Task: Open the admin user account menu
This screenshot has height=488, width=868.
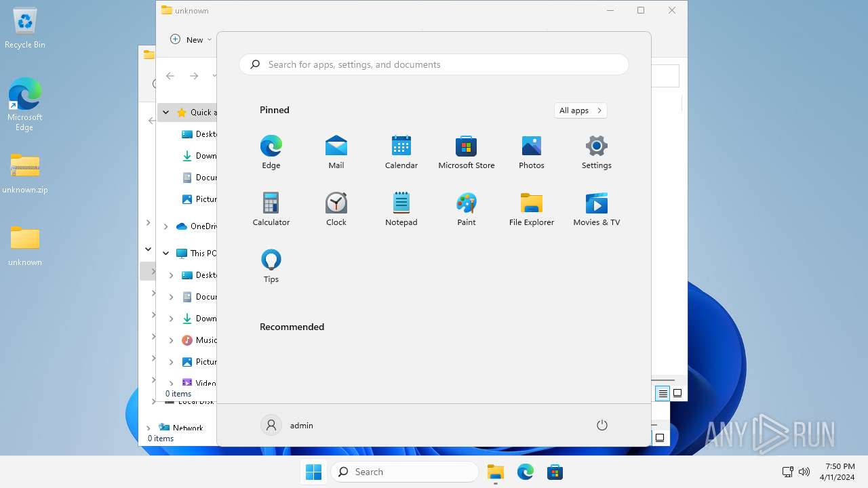Action: (x=288, y=425)
